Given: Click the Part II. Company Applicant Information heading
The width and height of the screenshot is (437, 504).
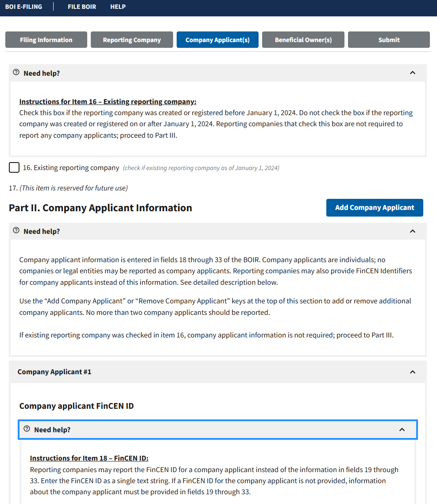Looking at the screenshot, I should (x=100, y=208).
